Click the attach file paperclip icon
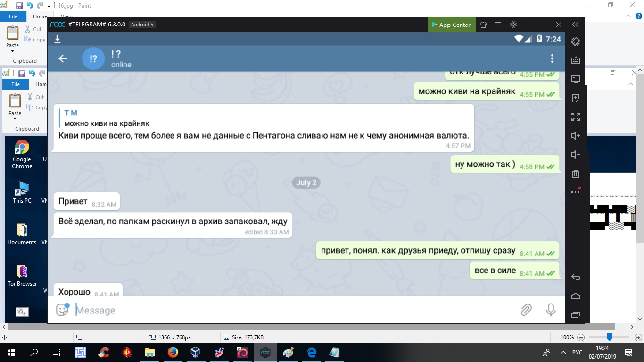Viewport: 644px width, 362px height. [526, 310]
